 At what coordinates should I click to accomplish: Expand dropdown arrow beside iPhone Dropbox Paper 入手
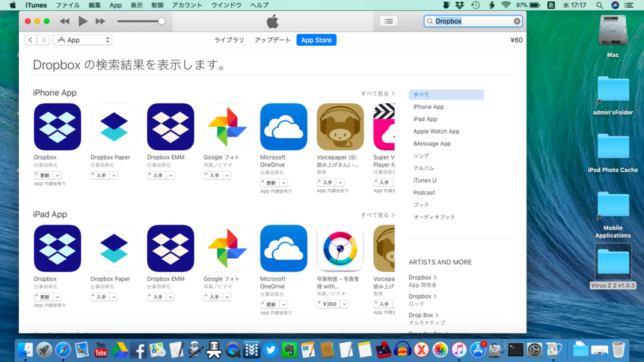(x=114, y=175)
